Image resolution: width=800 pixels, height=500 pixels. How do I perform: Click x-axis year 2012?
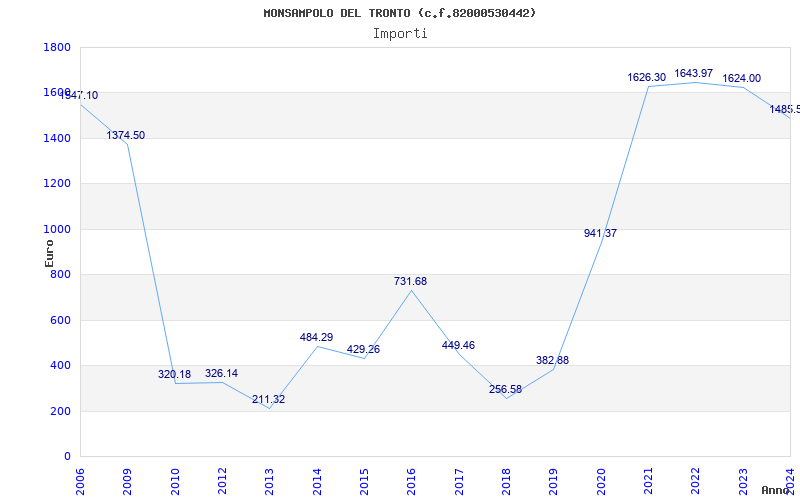tap(222, 482)
